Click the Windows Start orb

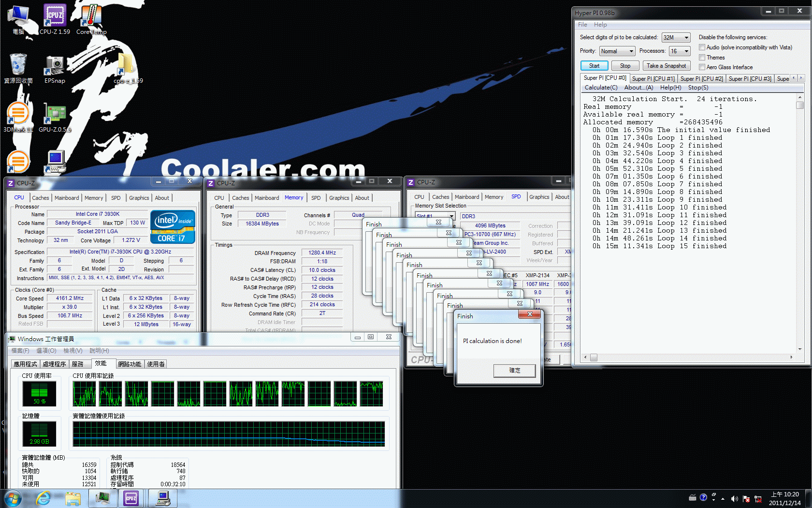[13, 498]
